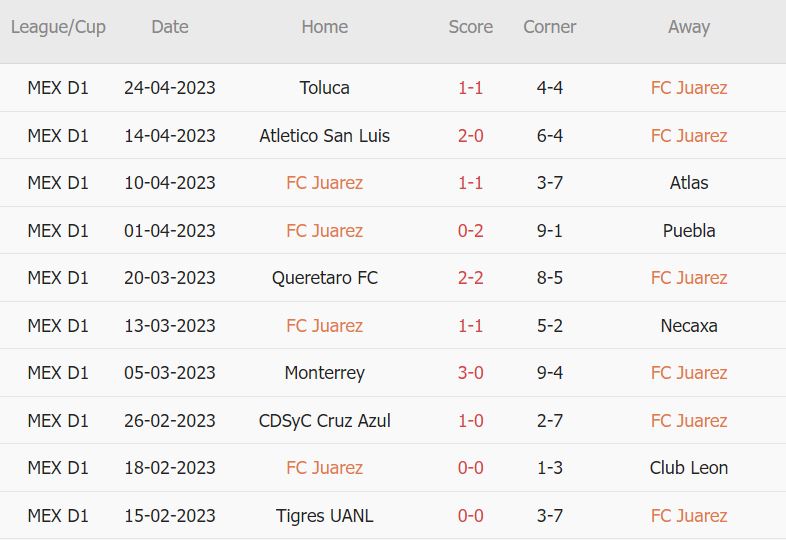786x540 pixels.
Task: Open the Toluca team link
Action: [x=325, y=88]
